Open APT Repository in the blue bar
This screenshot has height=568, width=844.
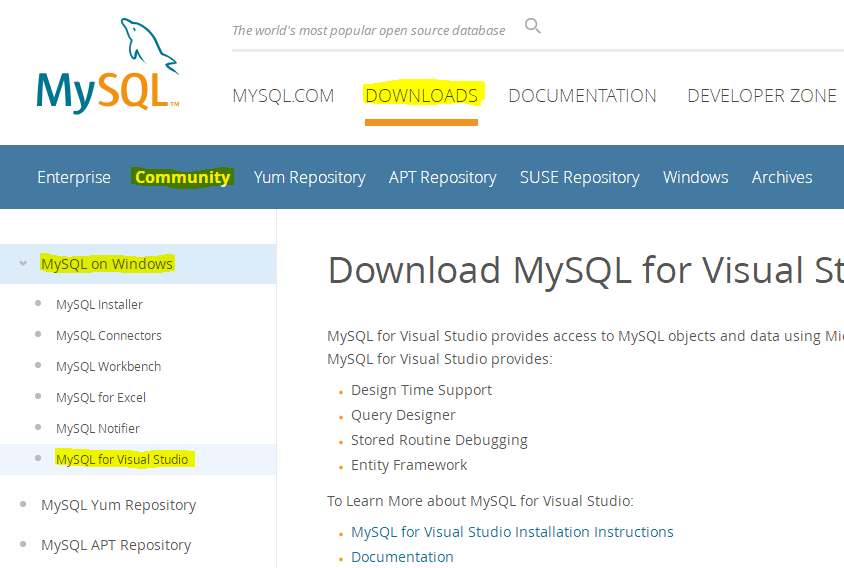(x=442, y=177)
